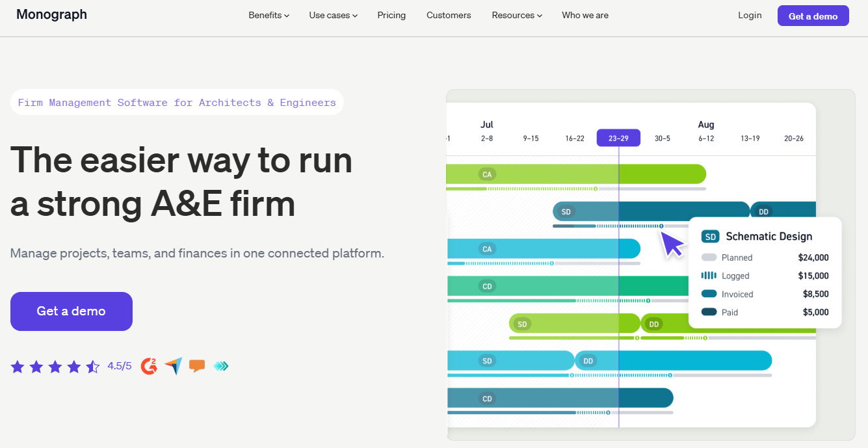Click the SD badge on lime bar
Screen dimensions: 868x448
(522, 324)
